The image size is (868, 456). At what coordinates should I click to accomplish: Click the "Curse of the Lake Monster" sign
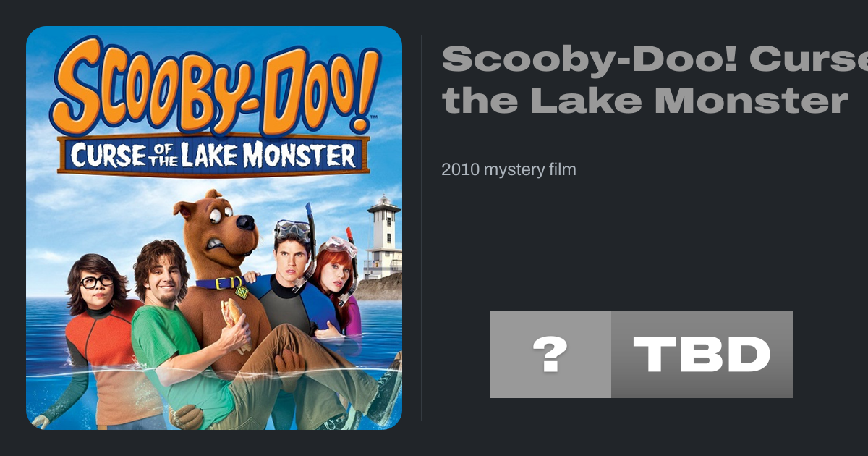pos(214,154)
